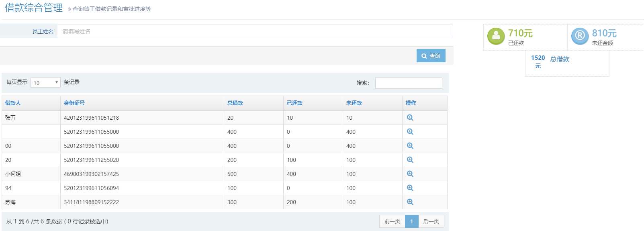The width and height of the screenshot is (644, 231).
Task: Click green 已还款 user icon
Action: click(496, 36)
